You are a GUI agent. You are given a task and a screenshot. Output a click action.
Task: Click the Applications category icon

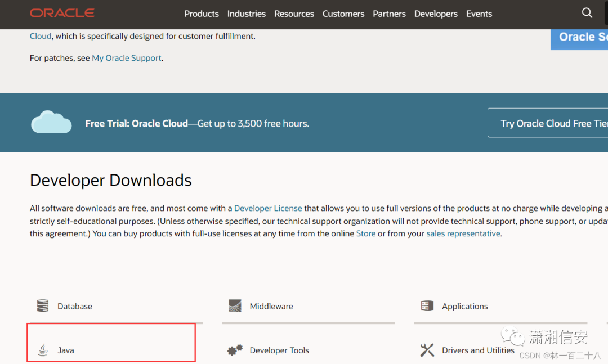pyautogui.click(x=427, y=305)
